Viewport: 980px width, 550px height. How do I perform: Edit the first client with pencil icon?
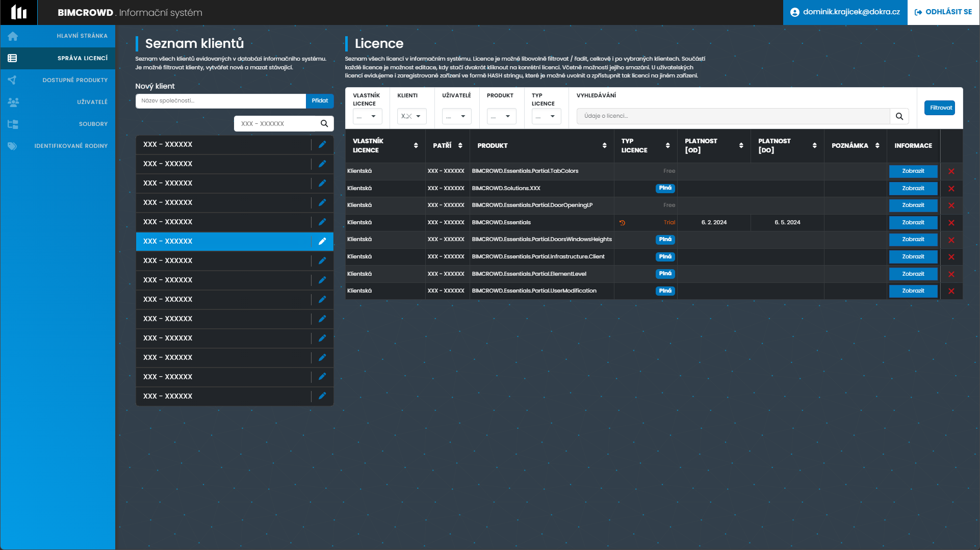click(322, 145)
